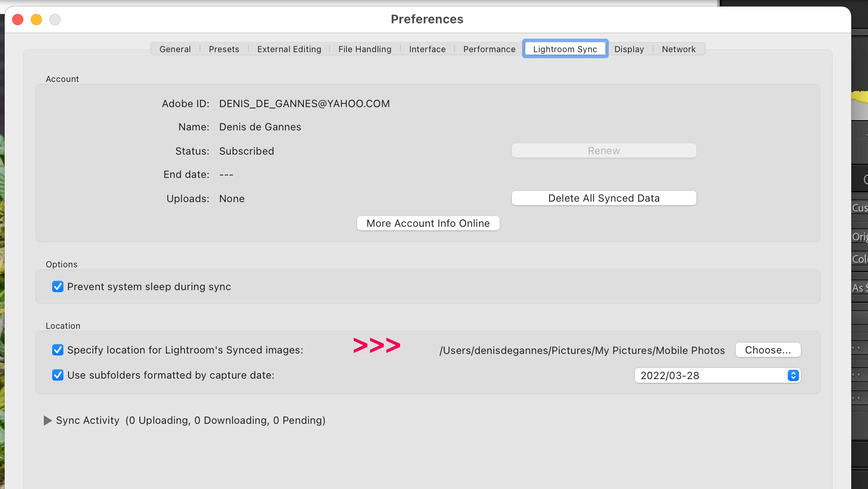Select the File Handling tab

(x=365, y=49)
